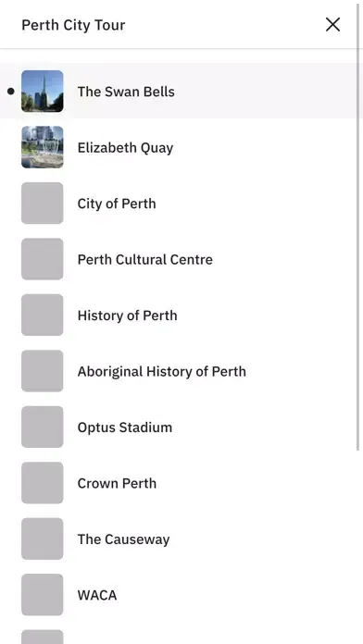This screenshot has height=644, width=363.
Task: Select Optus Stadium in the tour list
Action: (x=180, y=427)
